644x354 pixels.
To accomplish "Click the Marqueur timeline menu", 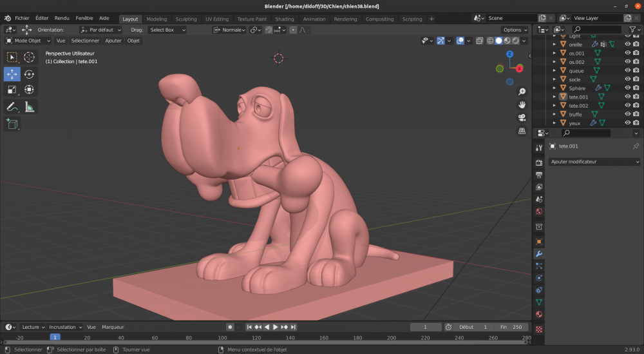I will click(113, 328).
